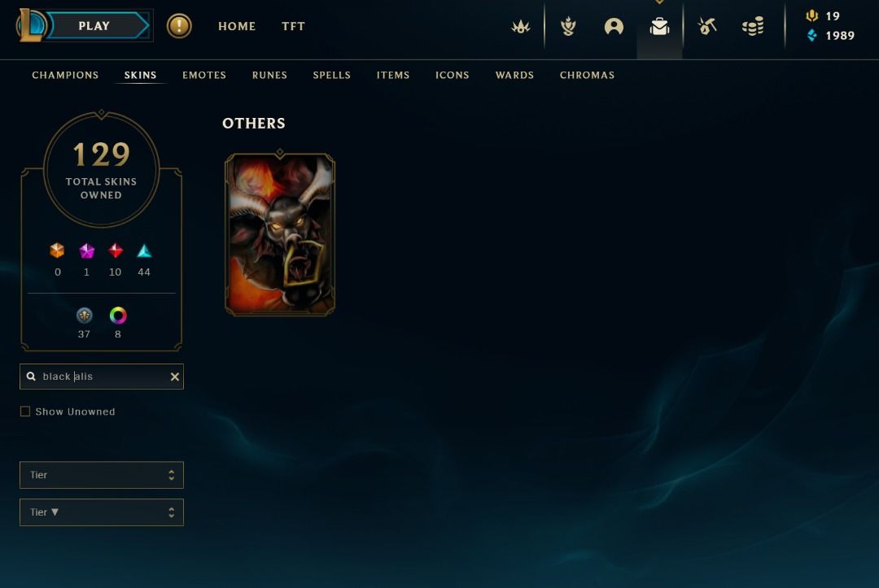Switch to the Chromas tab
This screenshot has width=879, height=588.
click(x=587, y=75)
